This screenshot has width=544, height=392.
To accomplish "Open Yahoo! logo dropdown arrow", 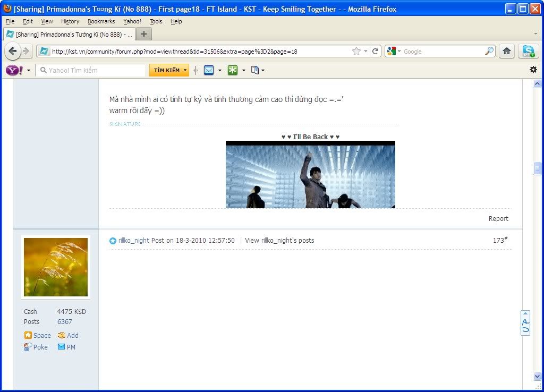I will pyautogui.click(x=29, y=71).
